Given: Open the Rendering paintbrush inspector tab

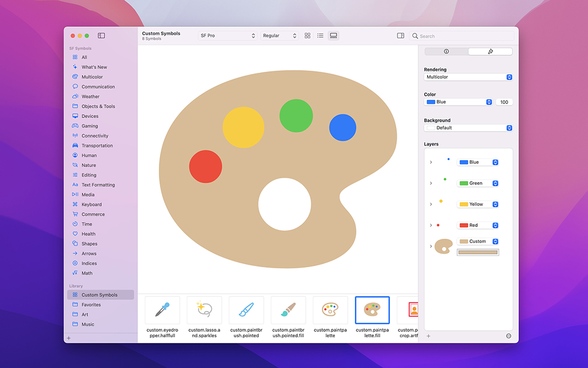Looking at the screenshot, I should 490,51.
